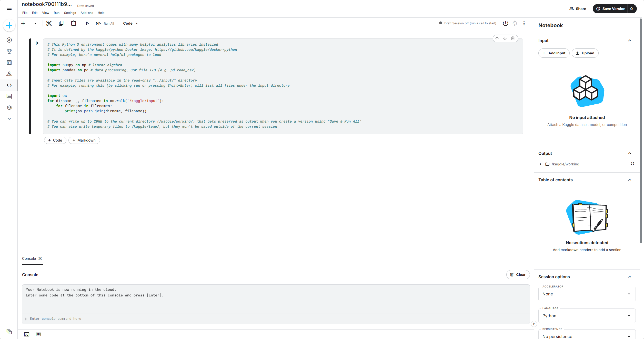
Task: Expand the /kaggle/working output folder
Action: (x=541, y=164)
